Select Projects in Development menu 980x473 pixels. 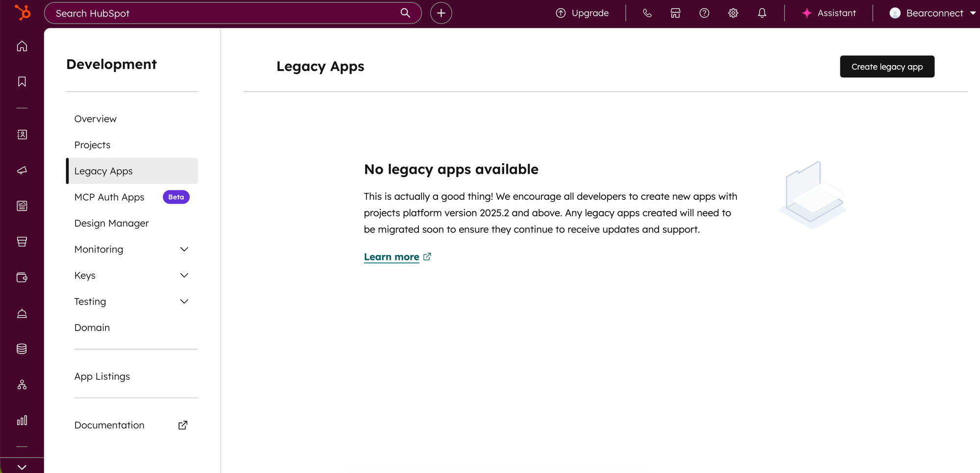[93, 145]
